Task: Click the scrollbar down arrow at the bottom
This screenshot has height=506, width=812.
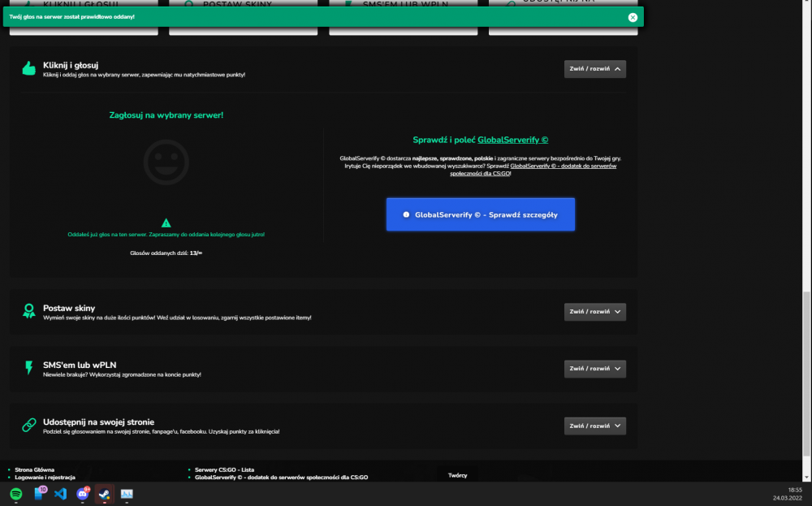Action: (x=806, y=477)
